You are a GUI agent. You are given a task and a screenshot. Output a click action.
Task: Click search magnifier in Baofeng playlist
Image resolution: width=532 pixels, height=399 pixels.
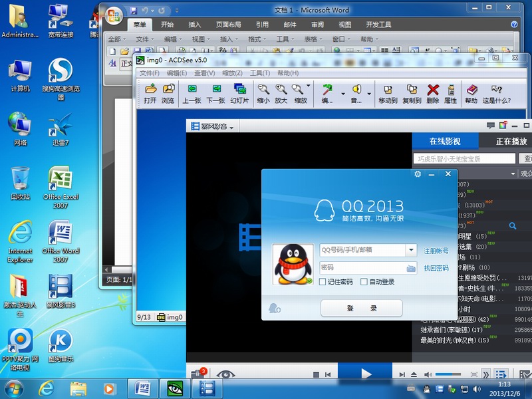click(513, 225)
